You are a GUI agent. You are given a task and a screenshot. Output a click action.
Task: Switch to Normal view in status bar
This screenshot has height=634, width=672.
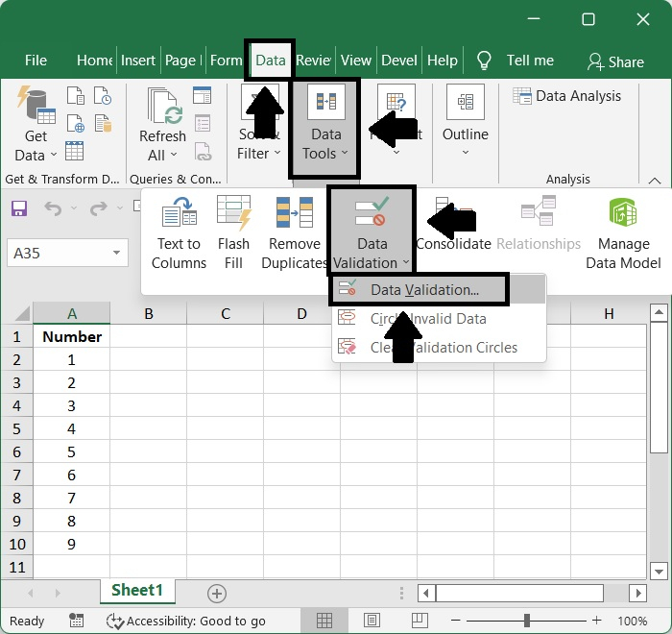click(324, 621)
